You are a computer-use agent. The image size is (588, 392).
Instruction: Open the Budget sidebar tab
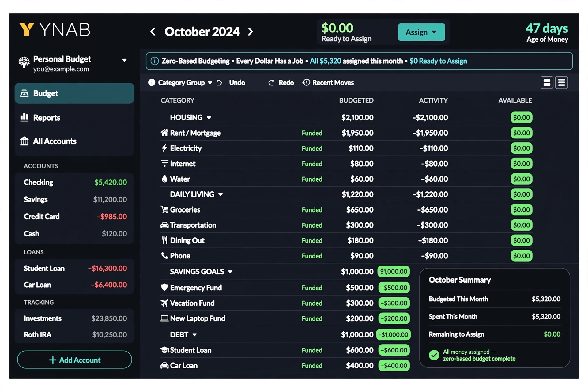pos(74,93)
